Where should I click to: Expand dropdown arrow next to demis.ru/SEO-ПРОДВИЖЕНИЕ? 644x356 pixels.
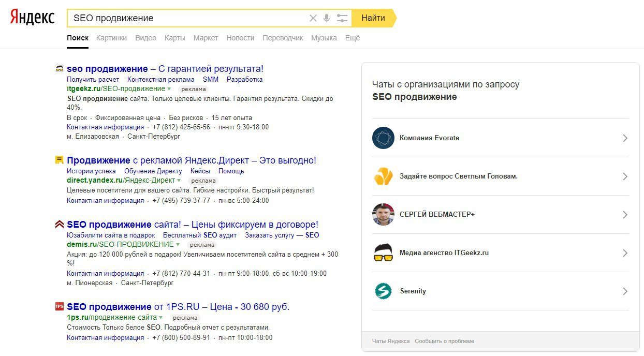coord(178,244)
